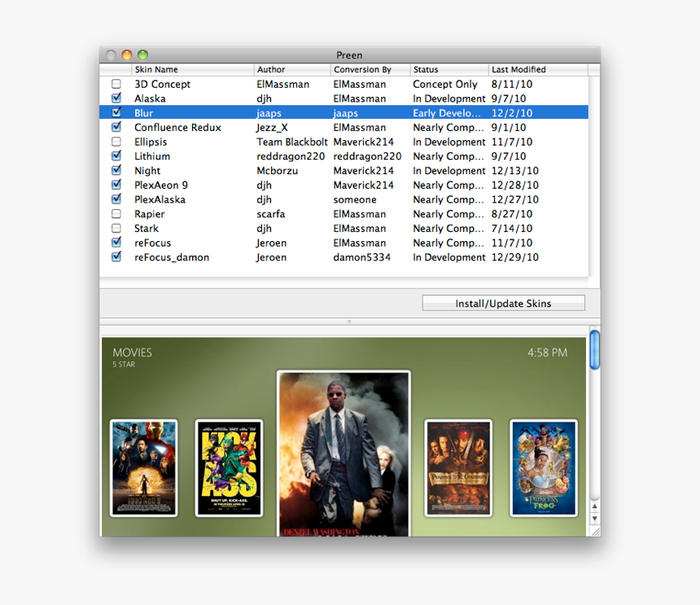Click the green zoom window button

[x=143, y=55]
